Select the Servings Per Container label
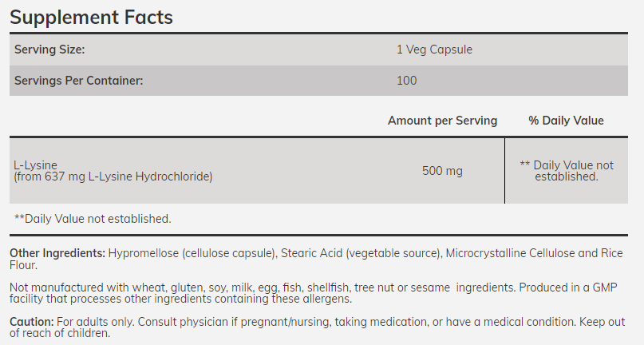This screenshot has height=345, width=644. 79,80
